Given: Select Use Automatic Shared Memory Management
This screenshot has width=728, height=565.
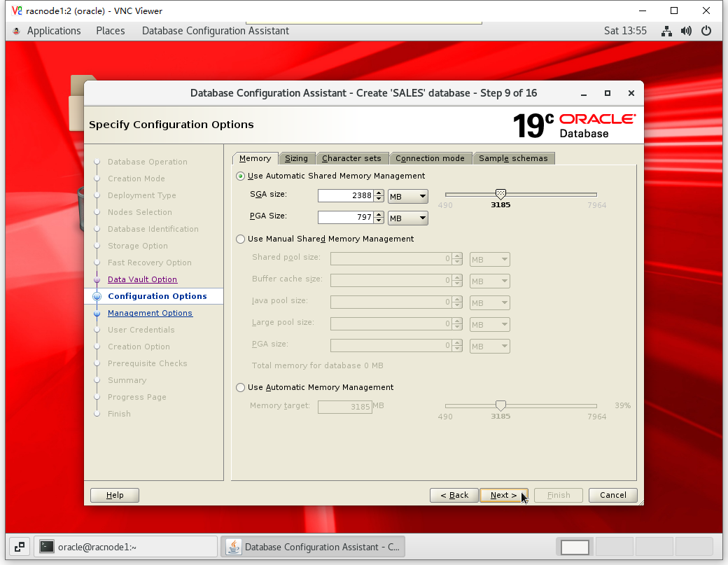Looking at the screenshot, I should [241, 176].
